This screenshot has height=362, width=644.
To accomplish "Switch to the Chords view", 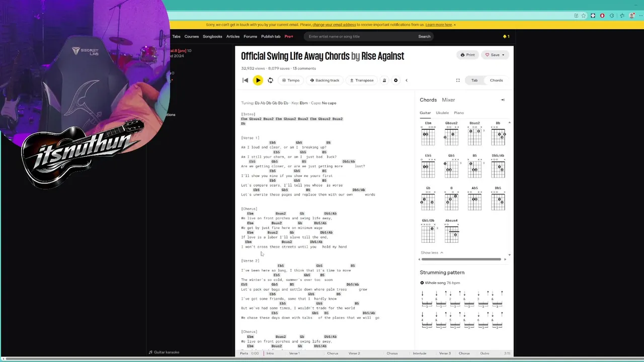I will pos(496,80).
